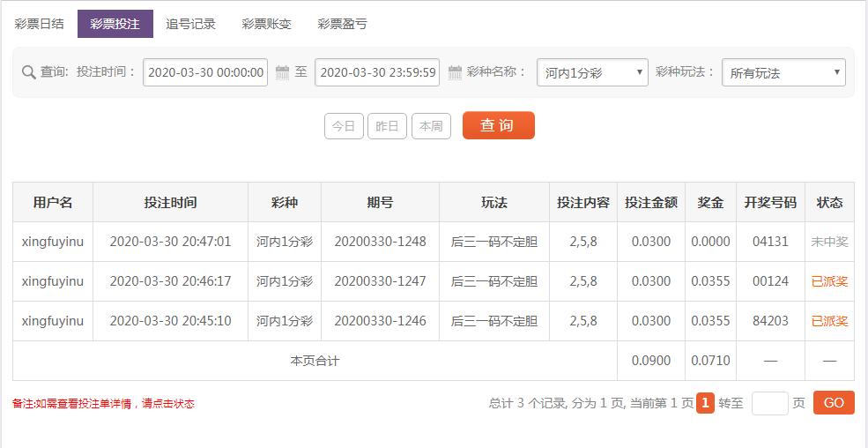Click the 本周 quick filter button
868x448 pixels.
pyautogui.click(x=431, y=126)
